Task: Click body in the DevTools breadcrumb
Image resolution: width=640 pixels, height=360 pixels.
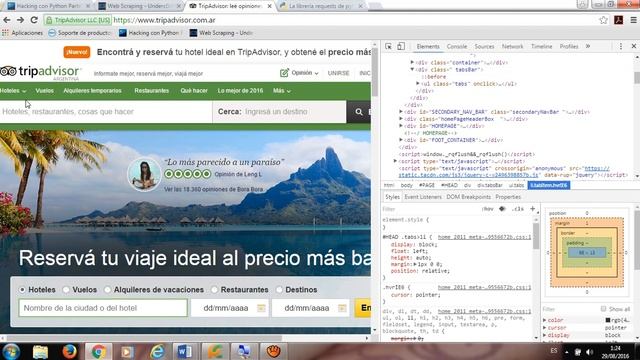Action: point(407,185)
